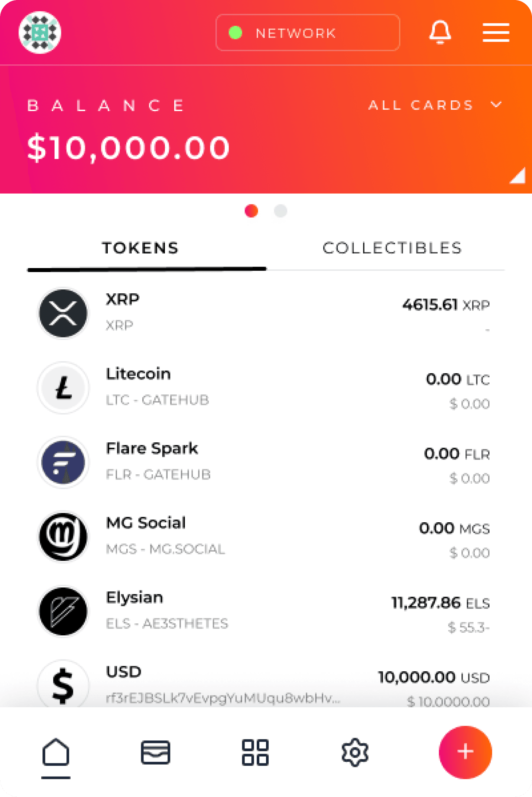Open the hamburger menu
This screenshot has height=797, width=532.
point(496,32)
